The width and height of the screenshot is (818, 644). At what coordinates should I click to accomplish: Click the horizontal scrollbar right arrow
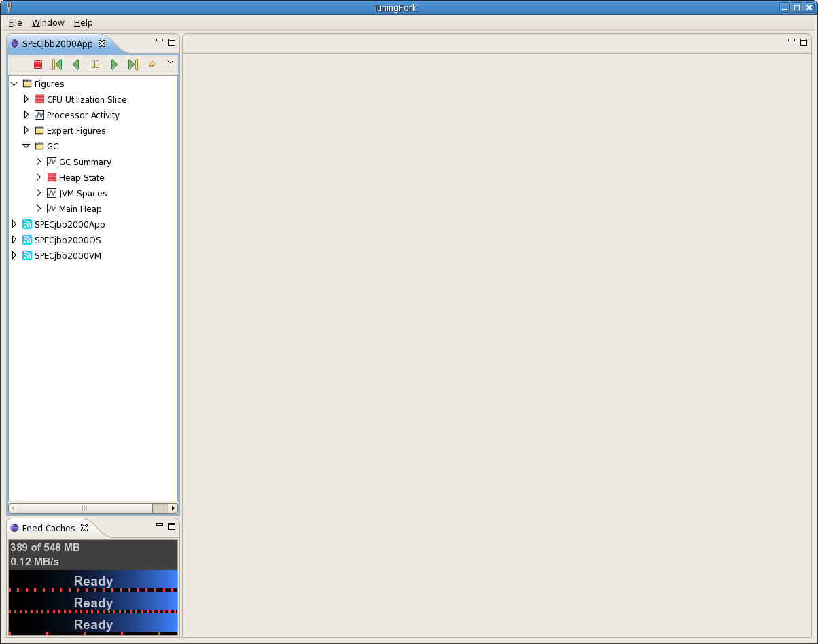173,508
